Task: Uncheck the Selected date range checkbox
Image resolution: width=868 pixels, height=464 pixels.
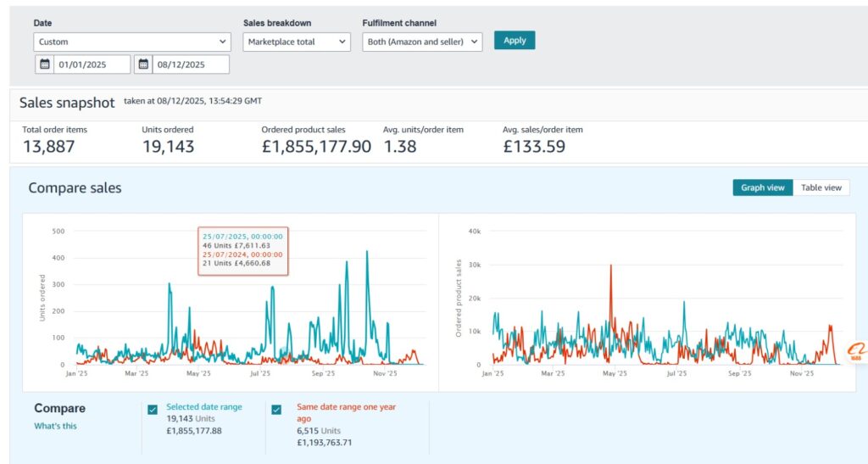Action: coord(153,410)
